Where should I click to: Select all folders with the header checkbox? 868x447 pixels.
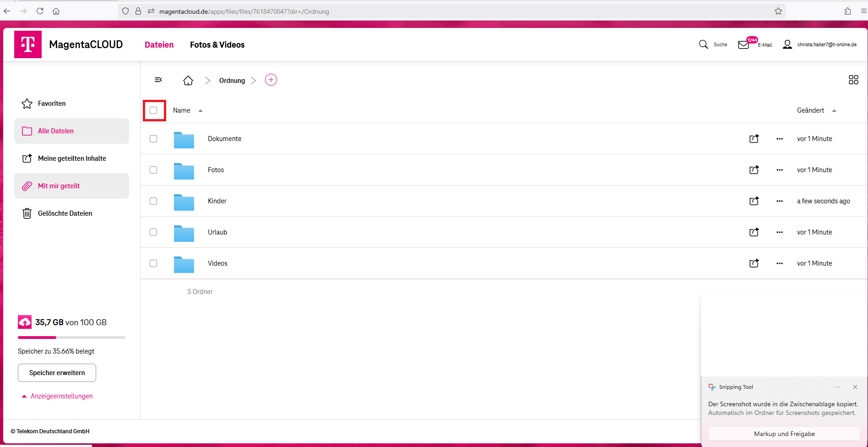(x=154, y=110)
